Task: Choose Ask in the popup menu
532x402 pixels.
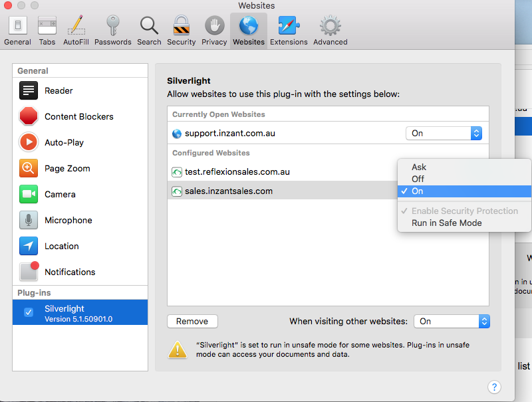Action: point(464,167)
